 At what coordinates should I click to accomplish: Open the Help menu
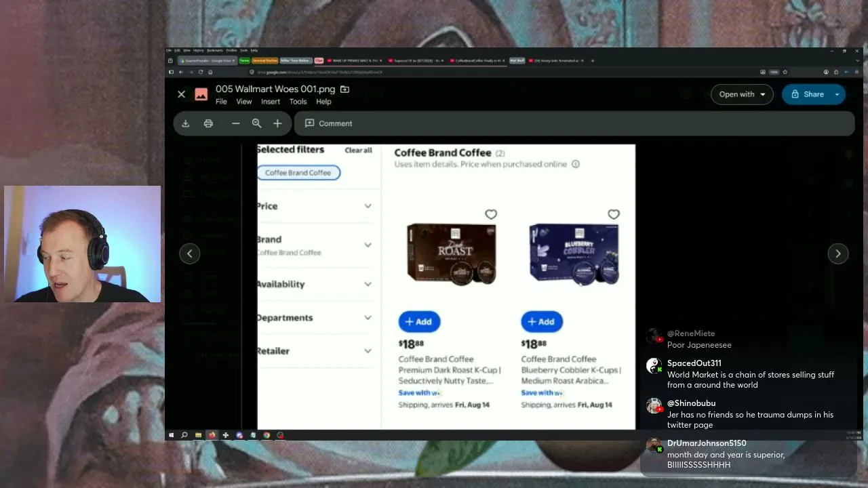pyautogui.click(x=323, y=102)
